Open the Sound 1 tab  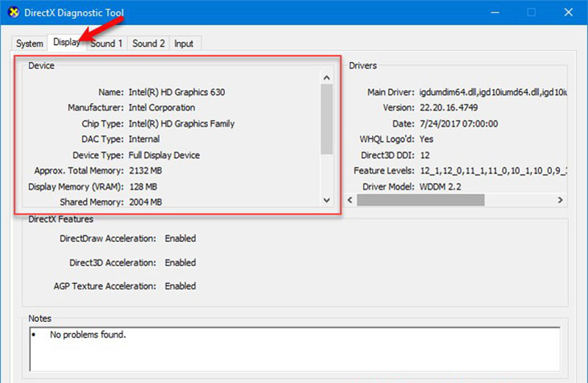click(107, 43)
